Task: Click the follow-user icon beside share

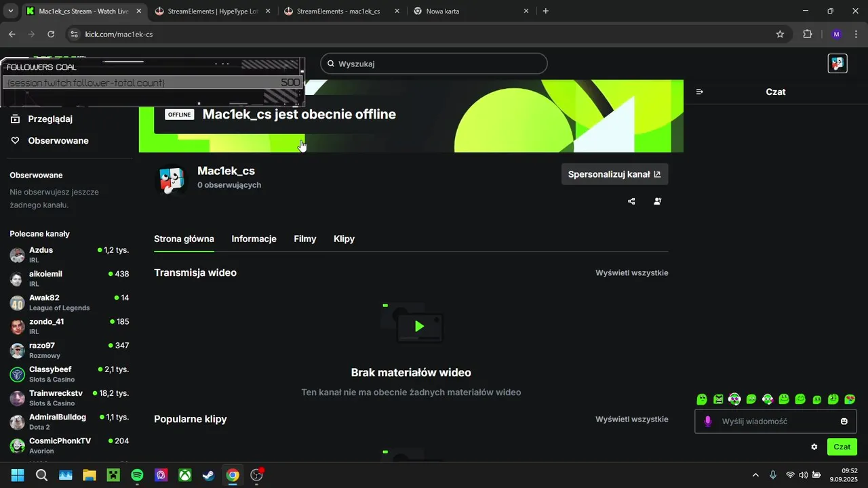Action: point(657,201)
